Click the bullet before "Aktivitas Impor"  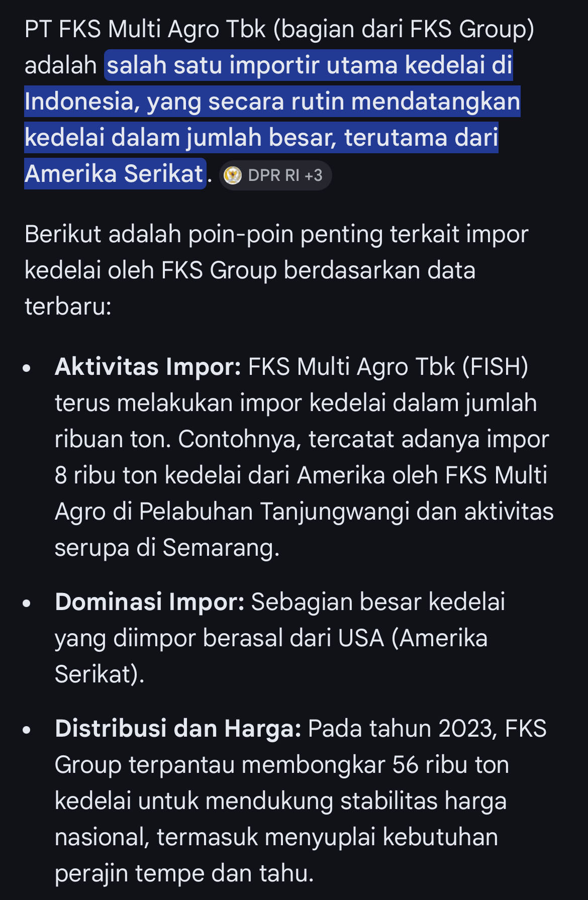27,368
